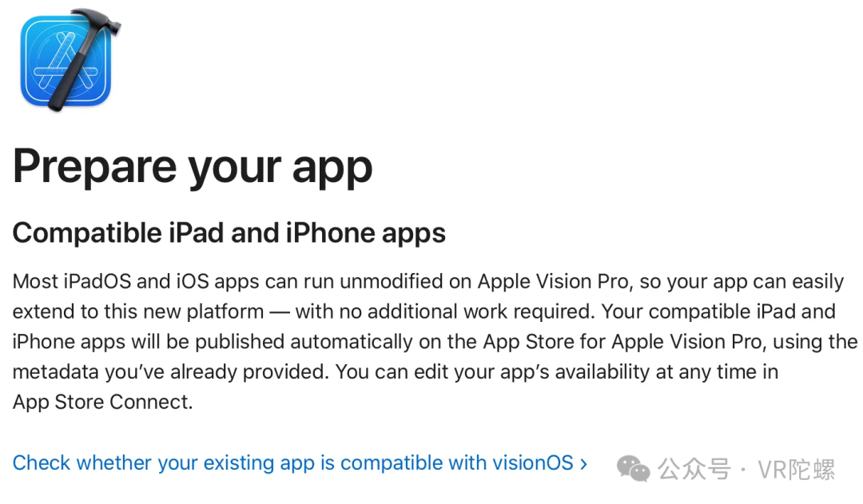Click 'App Store Connect' at the paragraph end
This screenshot has width=863, height=504.
101,403
